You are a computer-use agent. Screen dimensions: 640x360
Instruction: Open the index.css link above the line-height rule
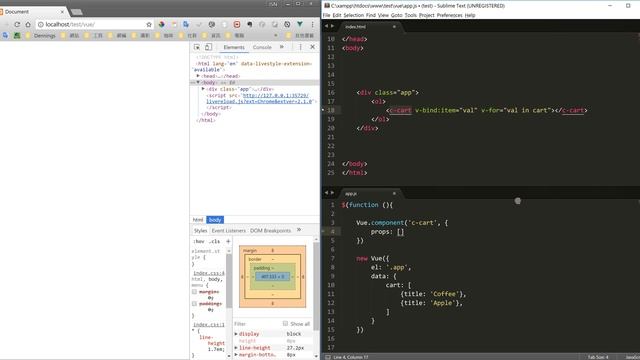(x=209, y=325)
